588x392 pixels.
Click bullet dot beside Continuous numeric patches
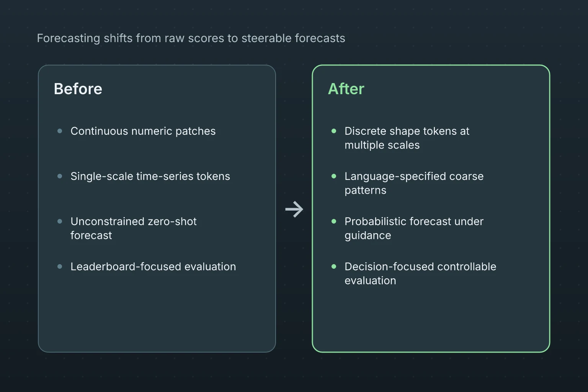(60, 131)
